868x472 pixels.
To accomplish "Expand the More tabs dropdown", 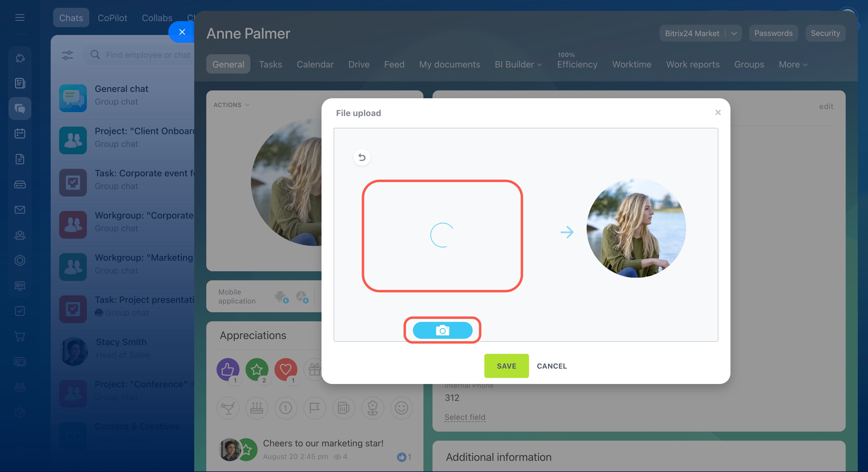I will pos(793,64).
